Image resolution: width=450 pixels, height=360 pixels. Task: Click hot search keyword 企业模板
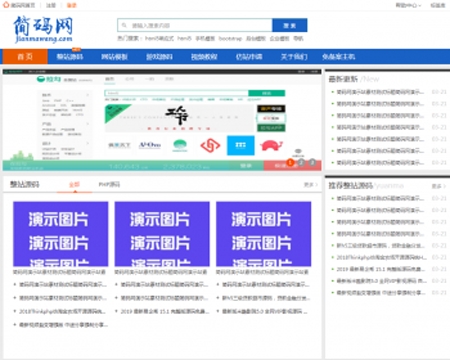279,39
